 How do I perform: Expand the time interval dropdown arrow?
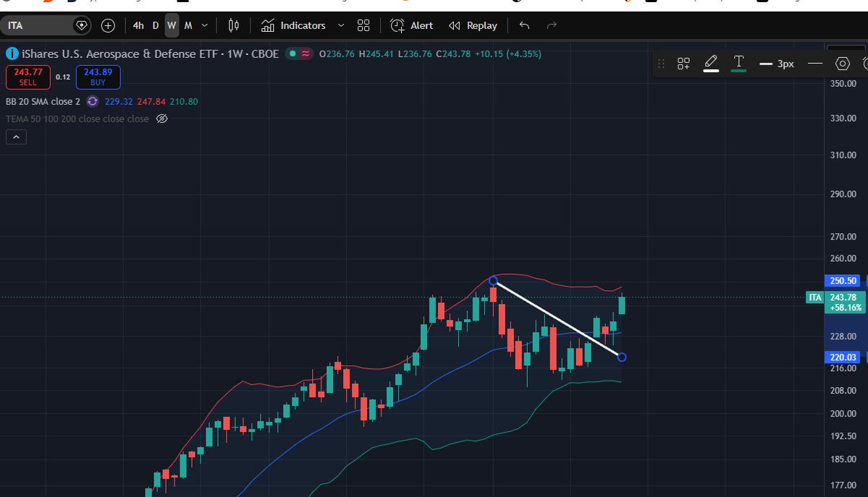pyautogui.click(x=205, y=25)
